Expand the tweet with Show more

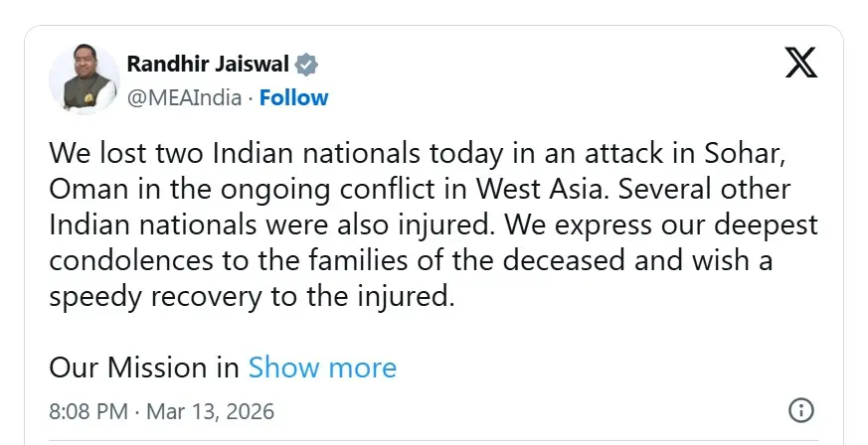(x=322, y=368)
